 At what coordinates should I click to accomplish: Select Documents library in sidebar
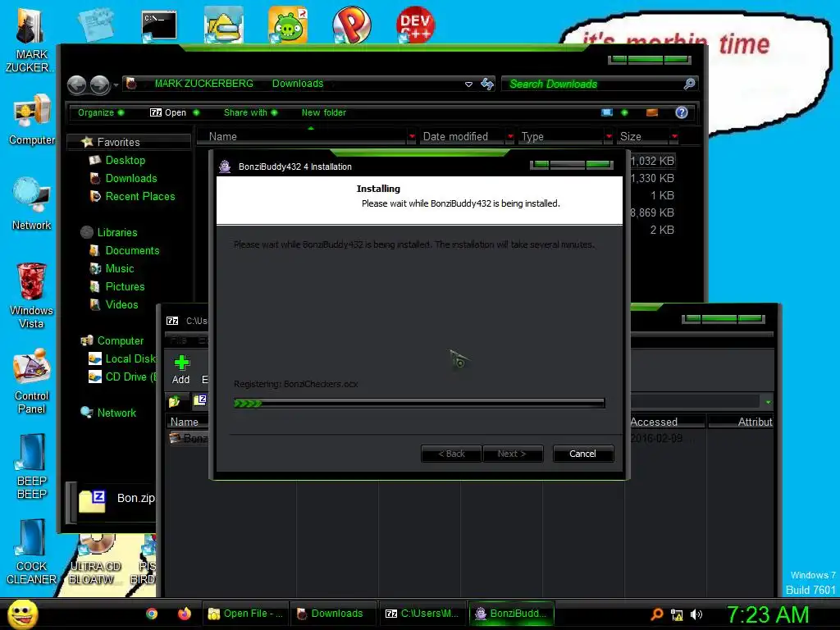132,251
